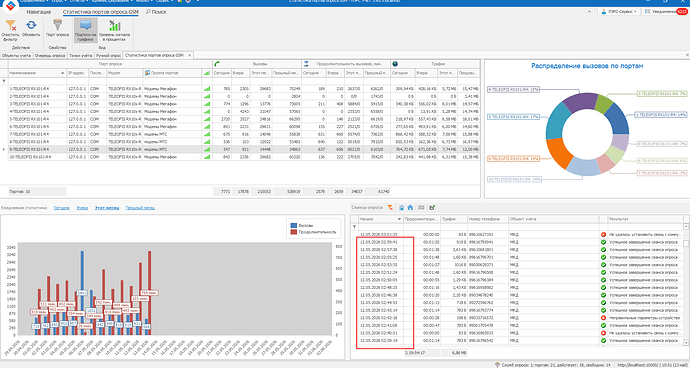Click red error icon in 02:42:18 session row
Viewport: 690px width, 368px height.
[603, 318]
